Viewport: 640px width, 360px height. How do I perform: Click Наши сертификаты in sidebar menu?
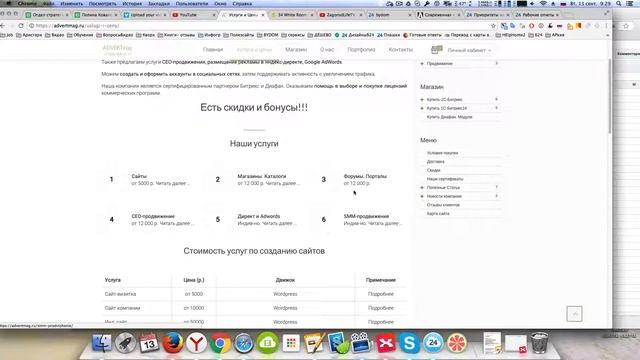[445, 179]
